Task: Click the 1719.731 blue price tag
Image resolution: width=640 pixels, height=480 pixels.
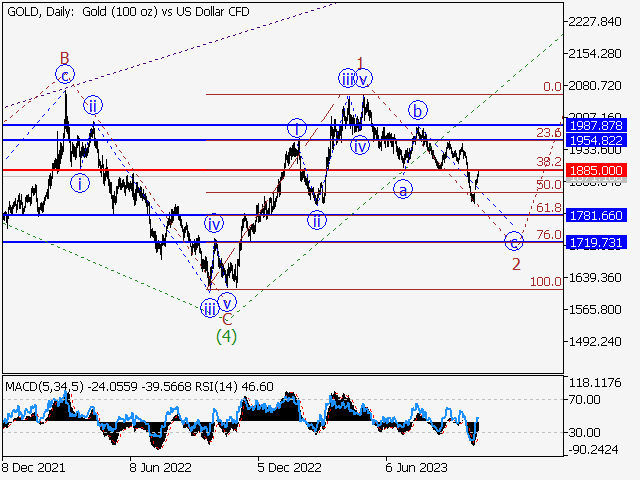Action: click(x=595, y=243)
